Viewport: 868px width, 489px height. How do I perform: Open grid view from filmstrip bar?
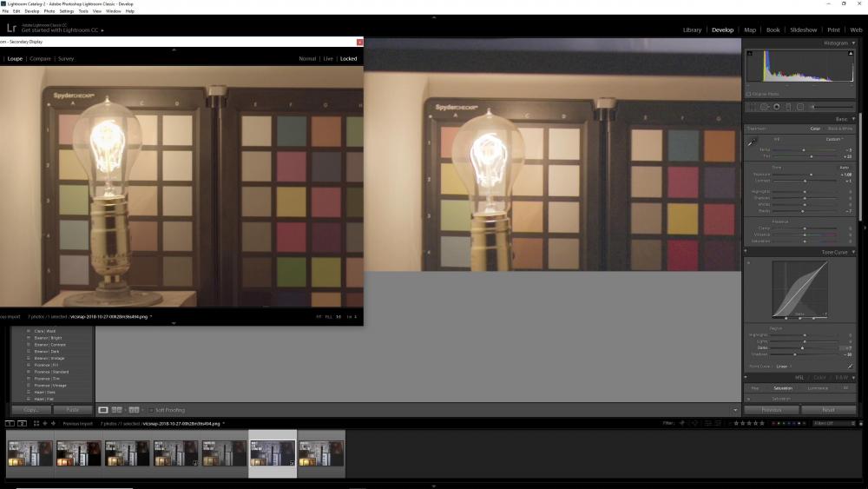pos(36,424)
